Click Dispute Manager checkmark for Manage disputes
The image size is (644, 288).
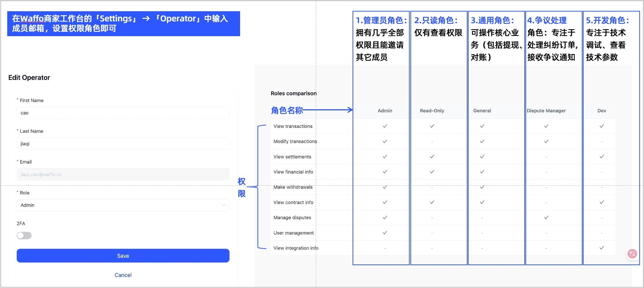coord(546,217)
